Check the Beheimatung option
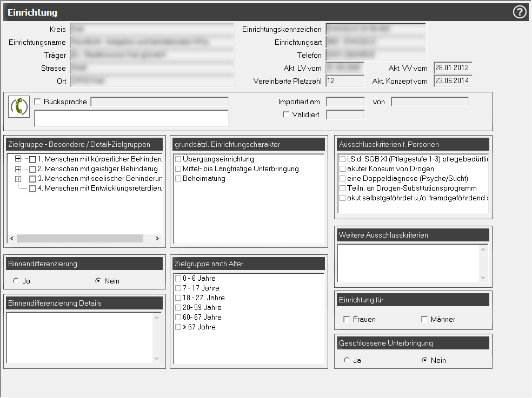The height and width of the screenshot is (398, 532). [178, 179]
